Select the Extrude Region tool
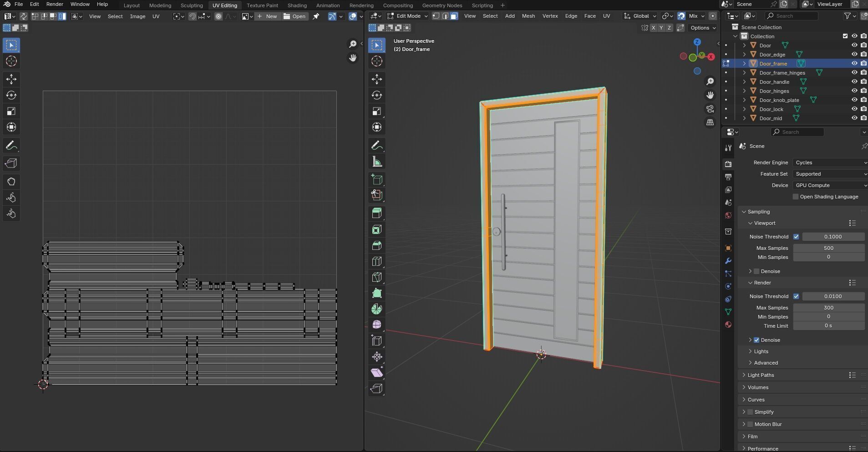 click(376, 213)
